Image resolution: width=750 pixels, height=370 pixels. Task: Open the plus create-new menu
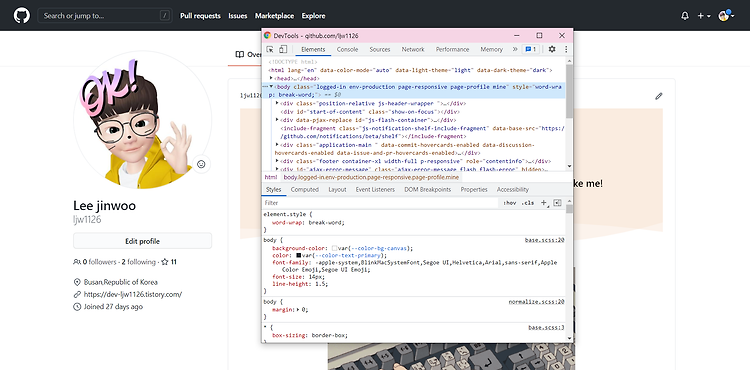[703, 16]
